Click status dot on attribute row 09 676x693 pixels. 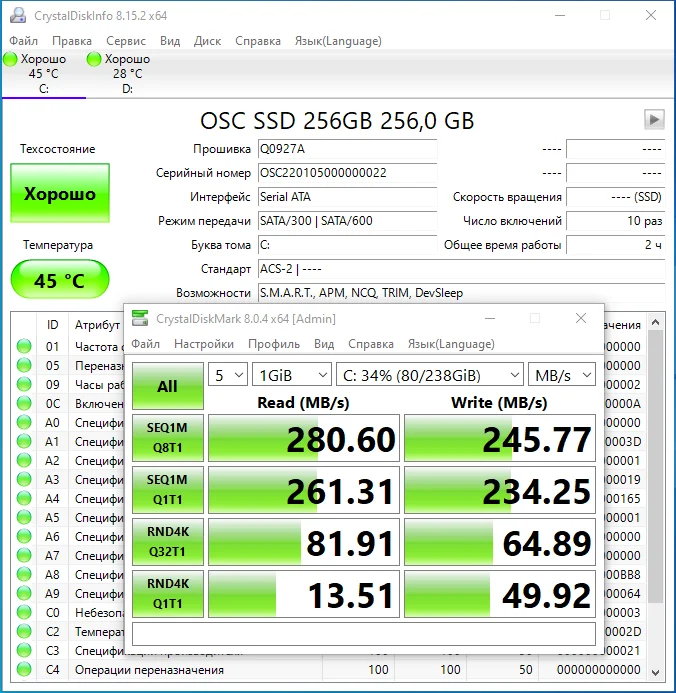coord(24,384)
